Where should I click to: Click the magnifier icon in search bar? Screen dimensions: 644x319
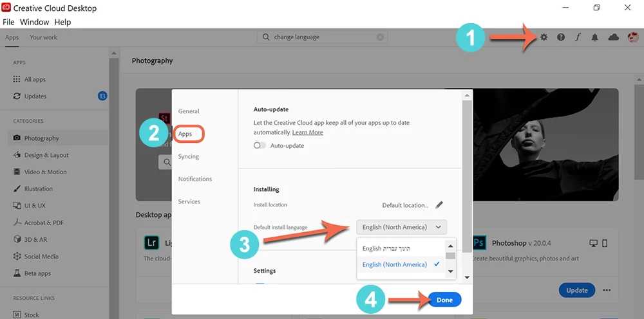266,37
